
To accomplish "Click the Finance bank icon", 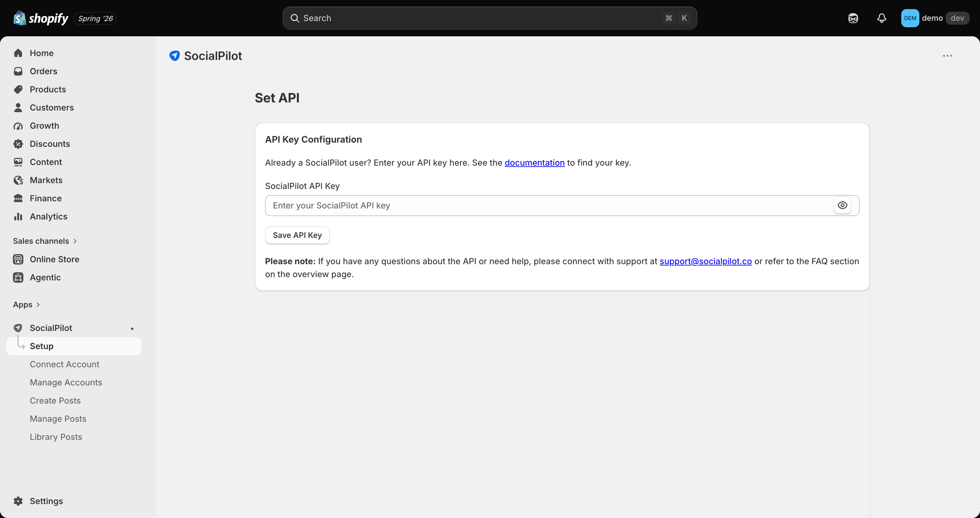I will pyautogui.click(x=18, y=198).
